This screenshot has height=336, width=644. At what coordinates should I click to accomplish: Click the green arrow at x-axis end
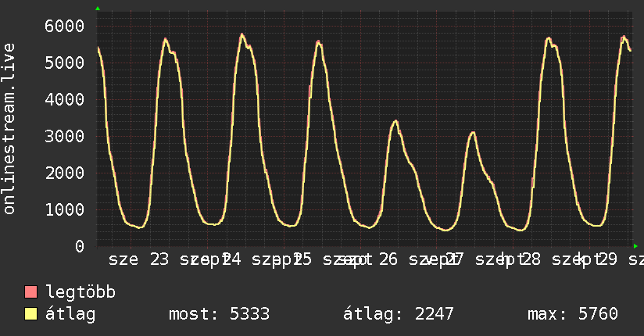(635, 246)
